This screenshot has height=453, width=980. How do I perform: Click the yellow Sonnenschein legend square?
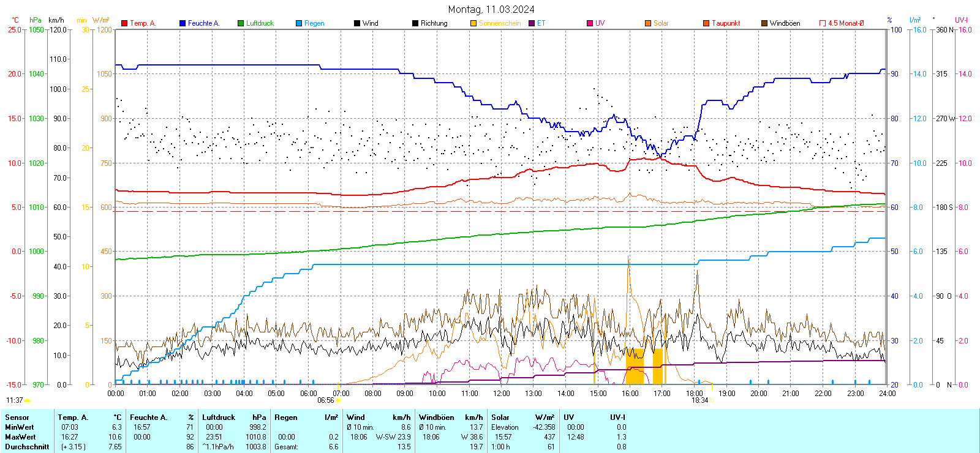[473, 23]
